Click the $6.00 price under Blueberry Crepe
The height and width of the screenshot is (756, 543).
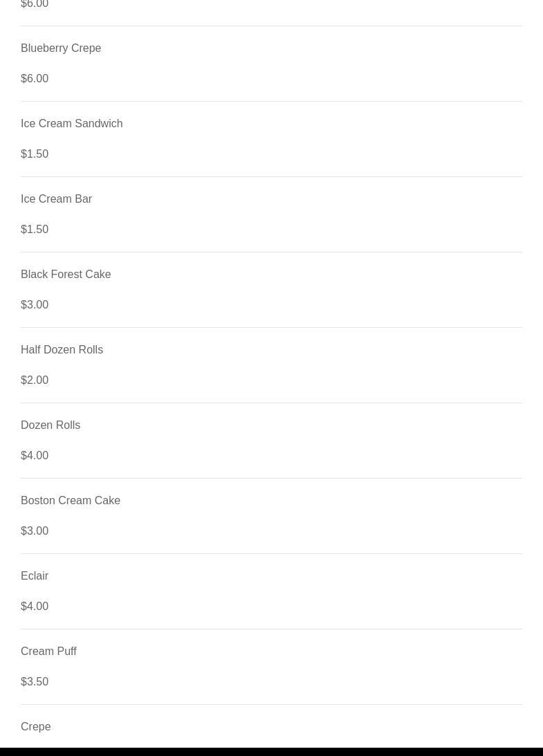coord(35,79)
